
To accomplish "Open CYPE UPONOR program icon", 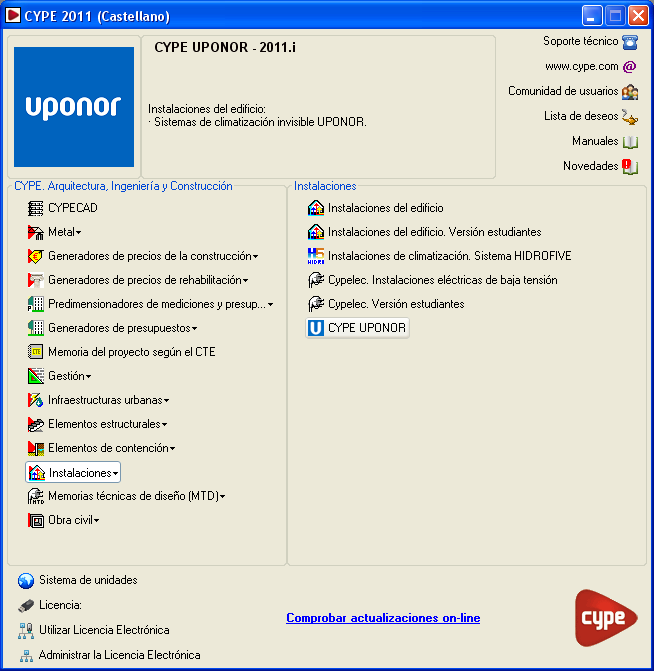I will coord(316,328).
